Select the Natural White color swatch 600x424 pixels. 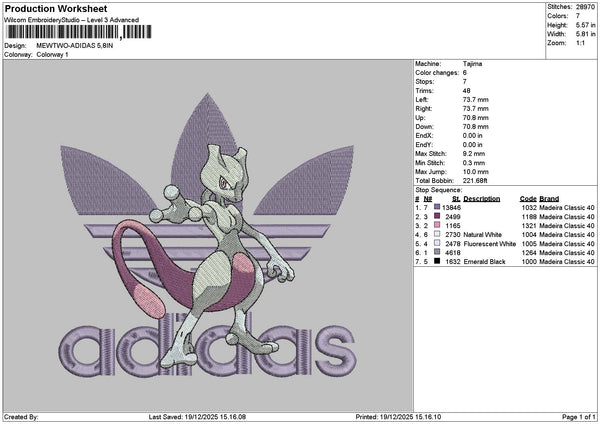[437, 234]
